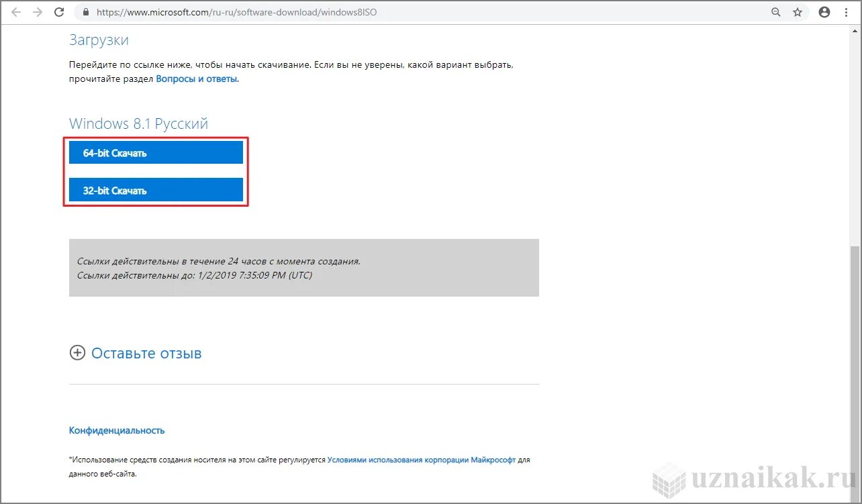Screen dimensions: 862x504
Task: Download the 64-bit Windows 8.1 ISO
Action: click(x=155, y=152)
